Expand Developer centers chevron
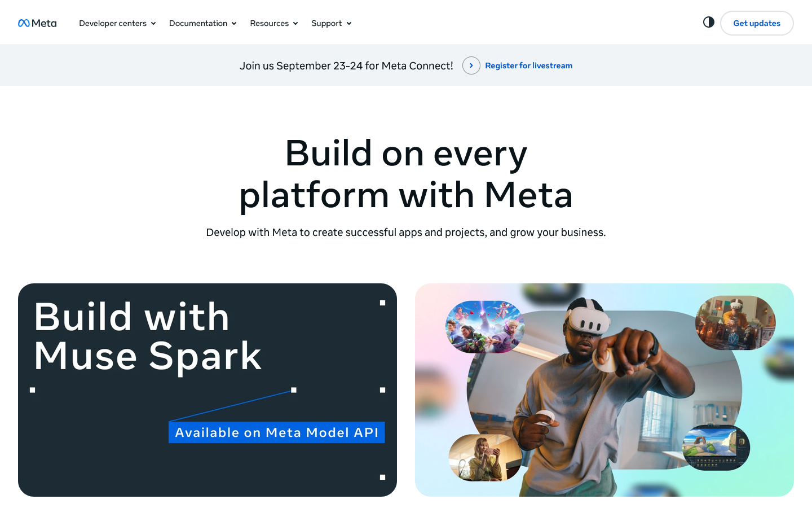Viewport: 812px width, 508px height. [153, 24]
